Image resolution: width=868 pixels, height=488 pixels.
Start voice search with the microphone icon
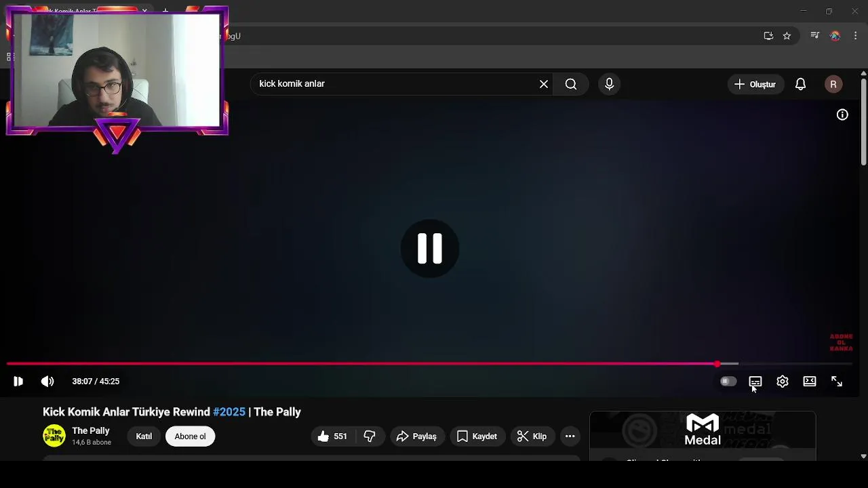(x=609, y=84)
